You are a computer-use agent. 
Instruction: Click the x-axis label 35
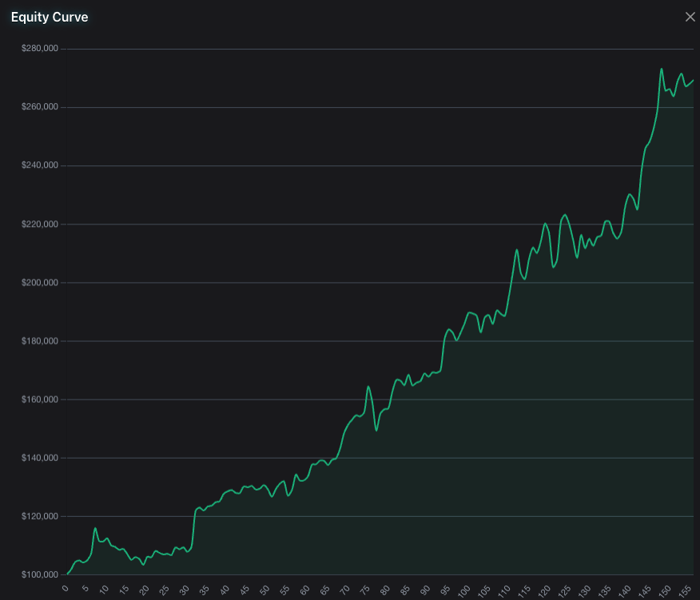204,590
